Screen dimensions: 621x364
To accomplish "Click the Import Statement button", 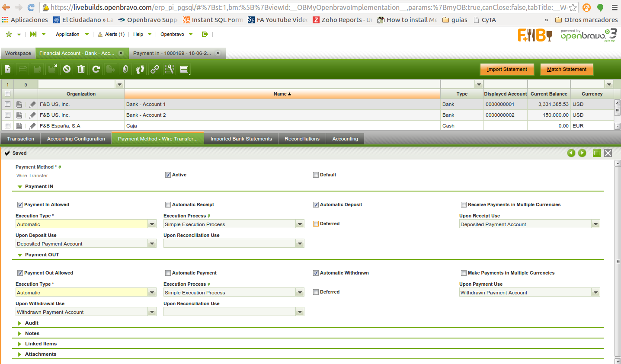I will point(507,69).
